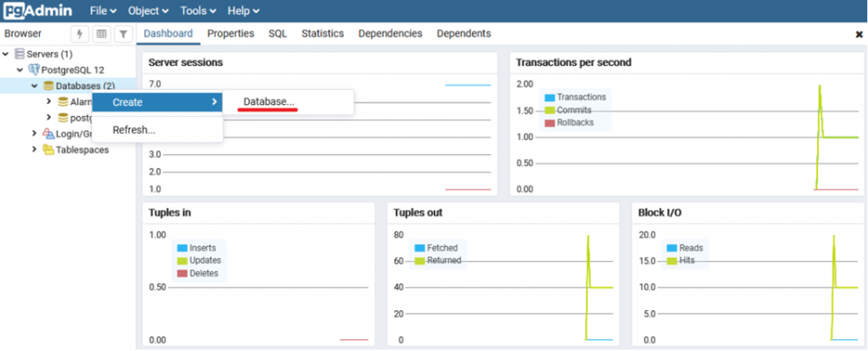Click the Tablespaces folder icon
Screen dimensions: 868x351
point(48,150)
